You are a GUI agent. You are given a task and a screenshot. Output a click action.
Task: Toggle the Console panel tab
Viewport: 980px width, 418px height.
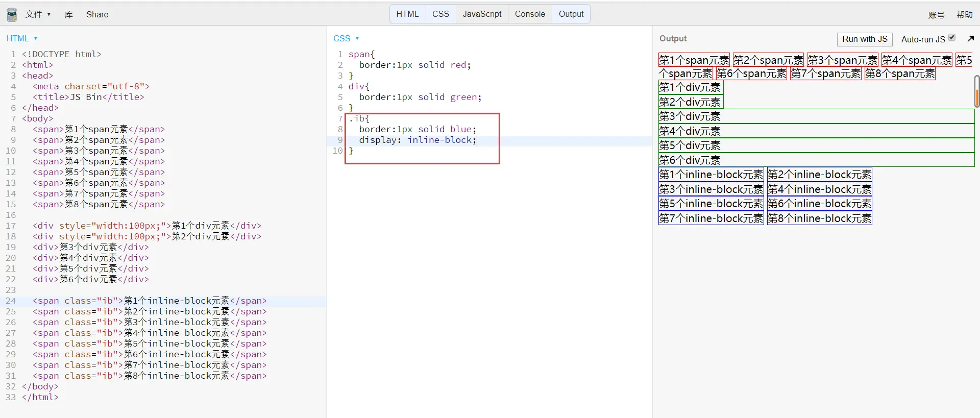pos(530,14)
